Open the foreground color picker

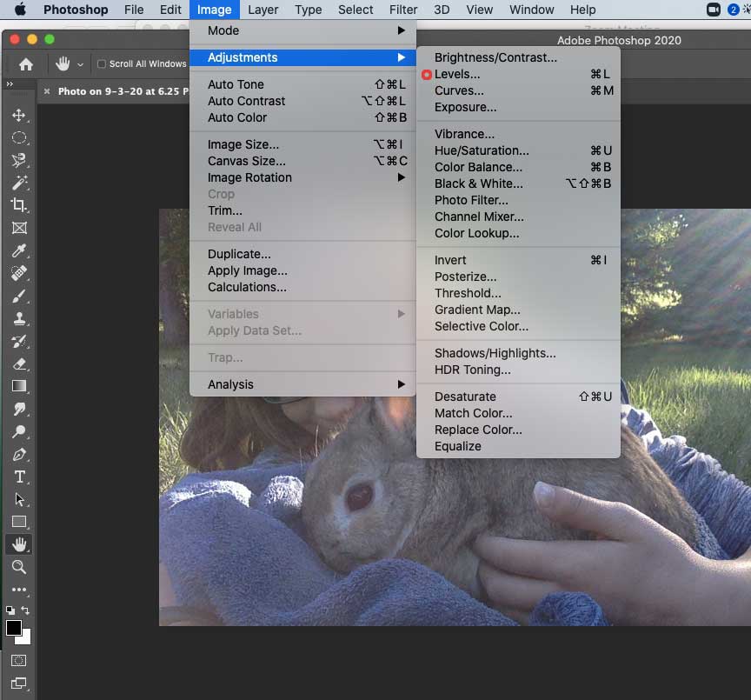pyautogui.click(x=13, y=627)
